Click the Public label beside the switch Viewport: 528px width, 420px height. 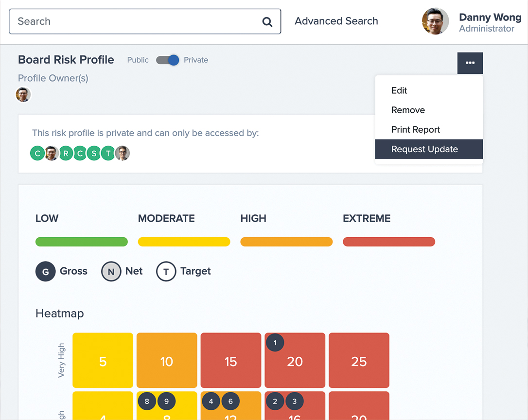pos(138,60)
